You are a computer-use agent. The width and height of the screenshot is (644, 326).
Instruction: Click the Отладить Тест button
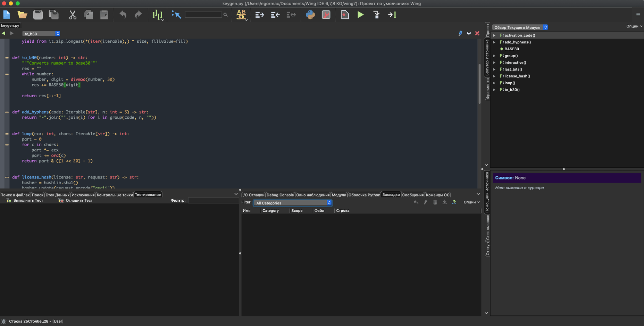tap(76, 200)
